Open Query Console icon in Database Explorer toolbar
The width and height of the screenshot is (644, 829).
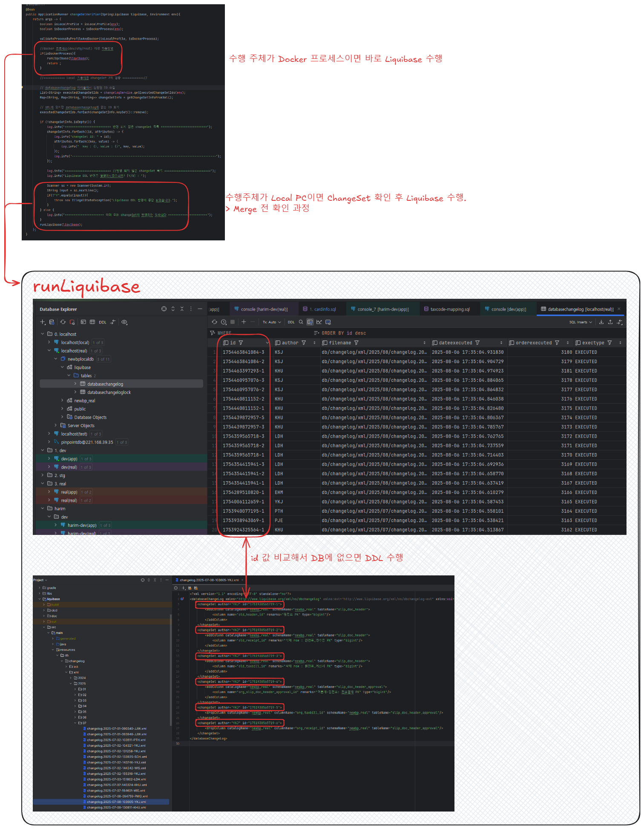83,322
